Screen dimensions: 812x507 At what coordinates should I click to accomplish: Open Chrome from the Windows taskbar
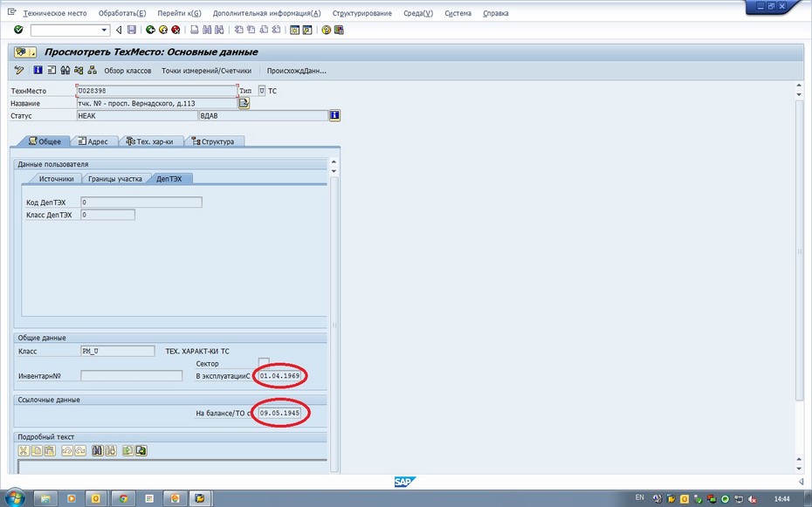coord(123,498)
